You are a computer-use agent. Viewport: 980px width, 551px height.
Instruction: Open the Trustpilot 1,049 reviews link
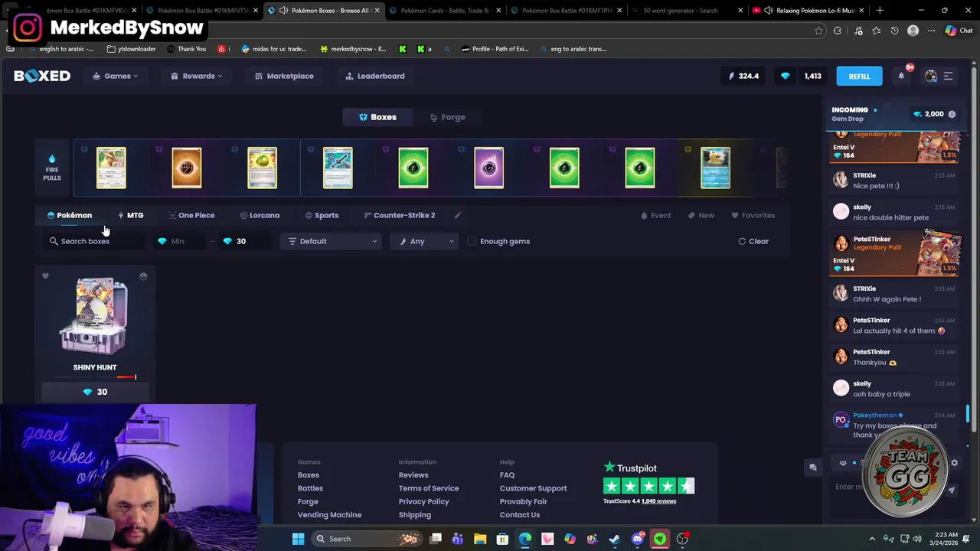pyautogui.click(x=658, y=501)
